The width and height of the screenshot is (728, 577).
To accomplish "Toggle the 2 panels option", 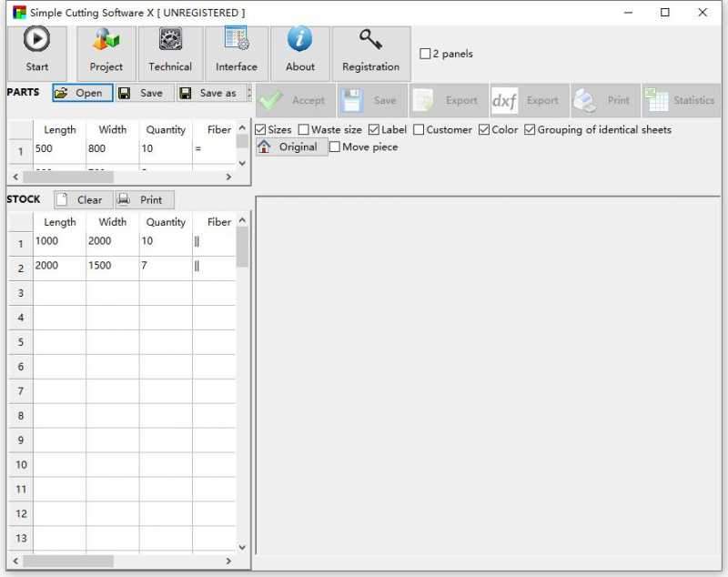I will (x=424, y=53).
